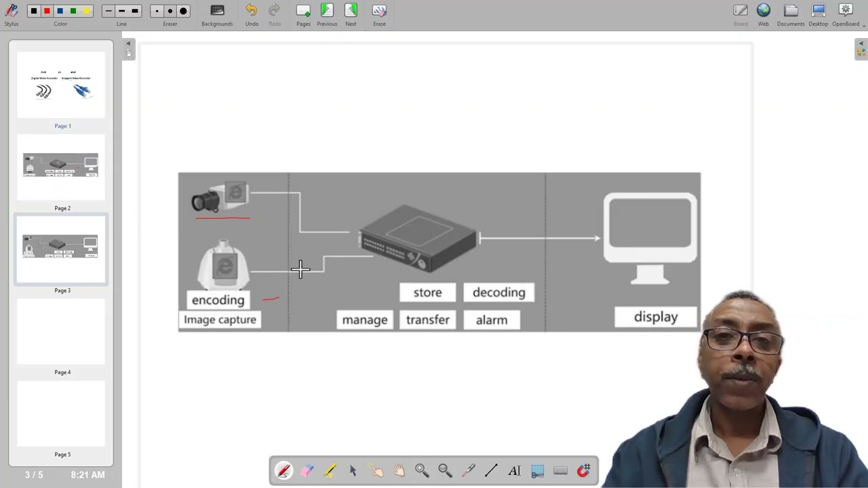
Task: Click the 'decoding' label in diagram
Action: [498, 292]
